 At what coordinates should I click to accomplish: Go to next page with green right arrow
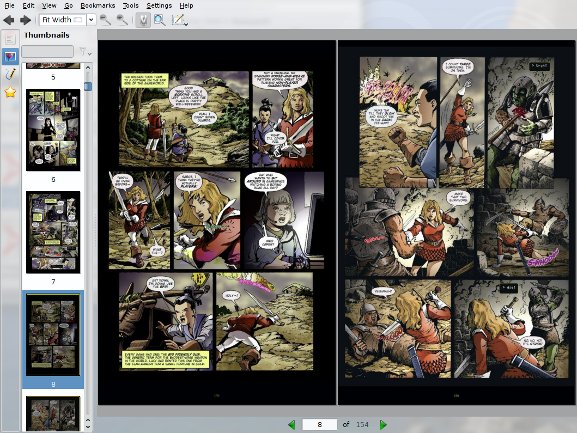coord(383,425)
